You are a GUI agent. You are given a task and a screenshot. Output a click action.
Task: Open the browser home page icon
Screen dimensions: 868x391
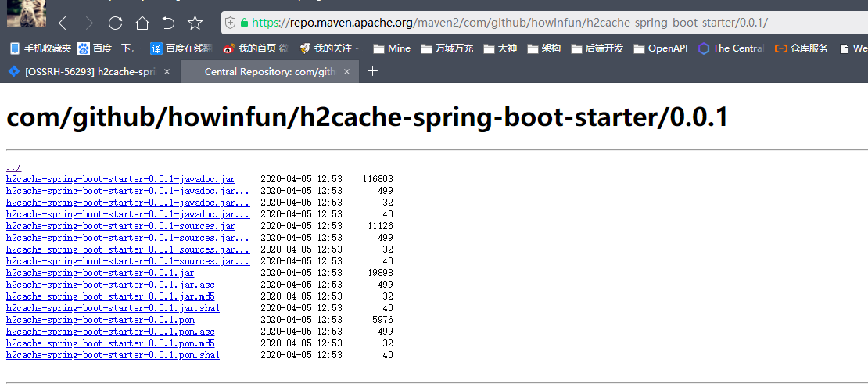coord(142,23)
